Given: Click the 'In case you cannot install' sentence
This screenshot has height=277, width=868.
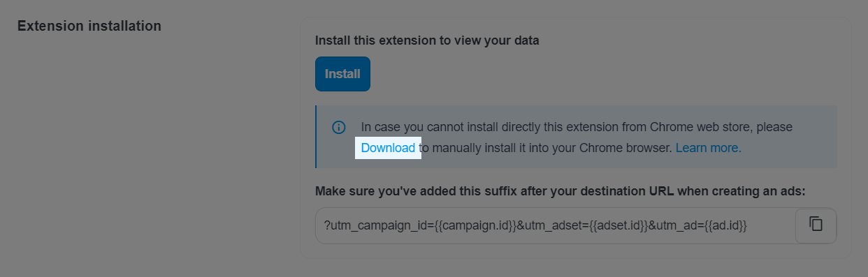Looking at the screenshot, I should tap(429, 127).
